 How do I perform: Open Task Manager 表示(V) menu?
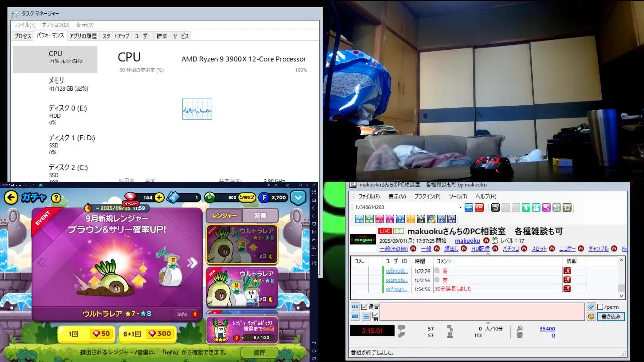pos(85,25)
